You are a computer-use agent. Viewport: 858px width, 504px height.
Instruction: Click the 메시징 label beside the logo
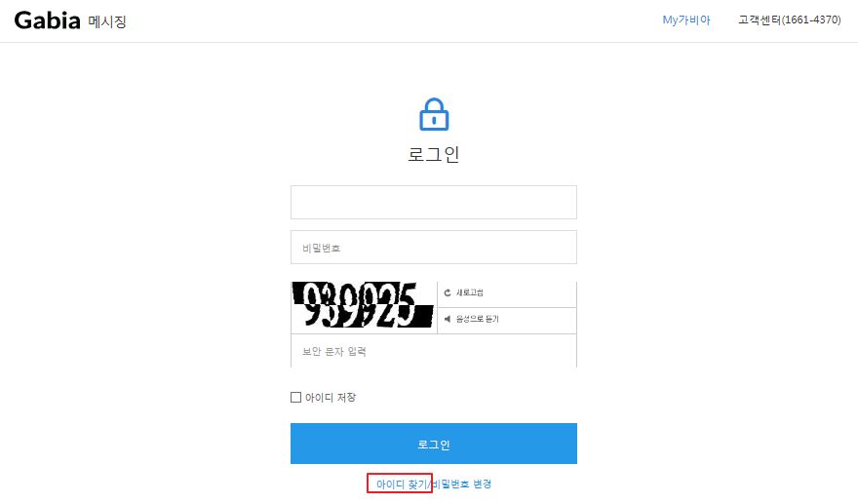pos(107,21)
